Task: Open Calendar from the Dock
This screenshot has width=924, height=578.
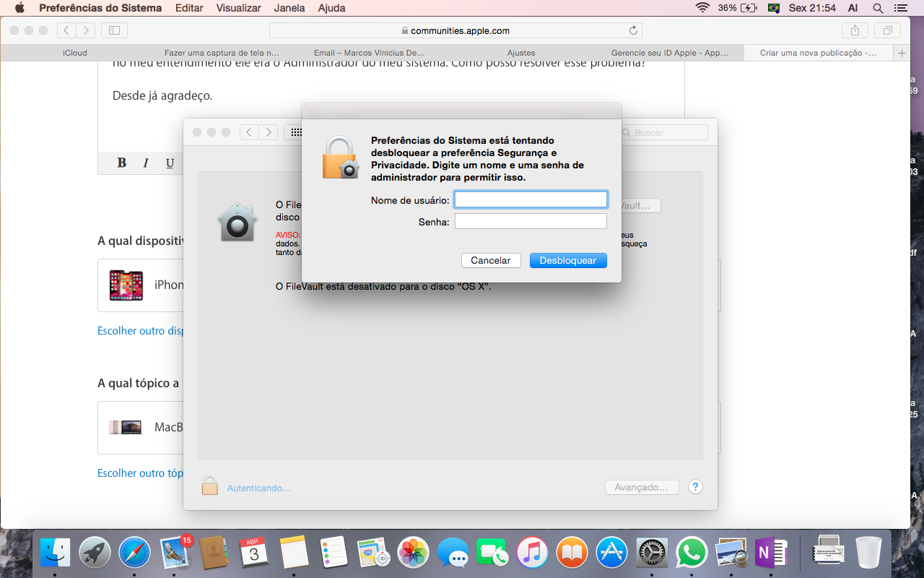Action: [x=254, y=553]
